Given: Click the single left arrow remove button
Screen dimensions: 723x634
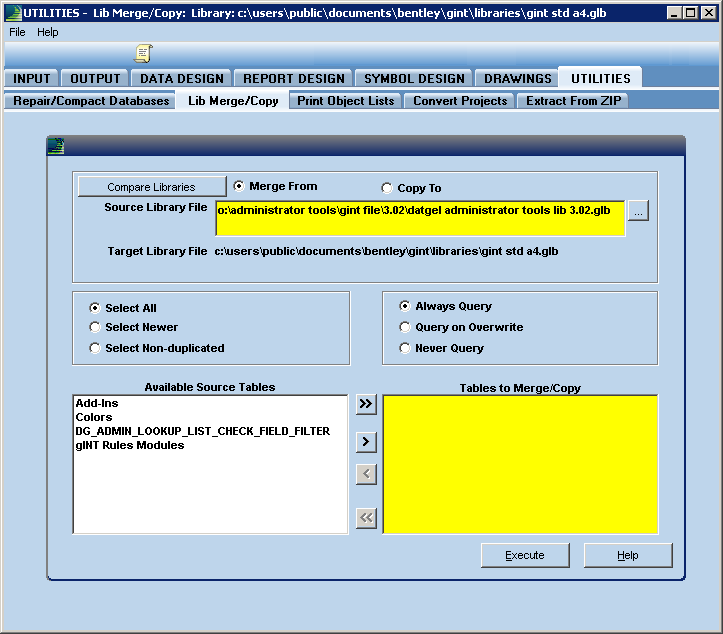Looking at the screenshot, I should tap(366, 474).
